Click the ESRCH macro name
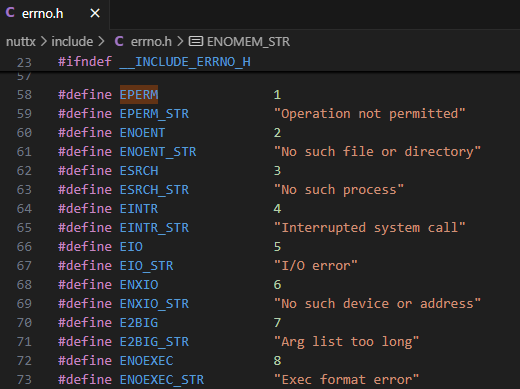 139,171
